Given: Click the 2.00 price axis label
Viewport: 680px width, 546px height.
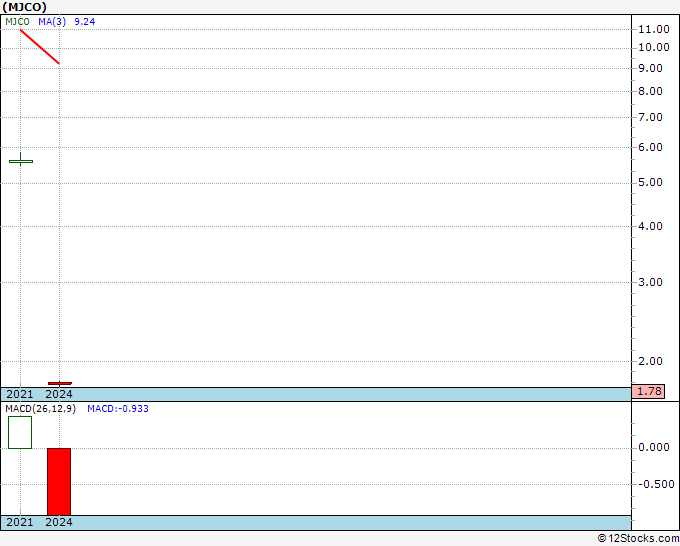Looking at the screenshot, I should click(651, 361).
